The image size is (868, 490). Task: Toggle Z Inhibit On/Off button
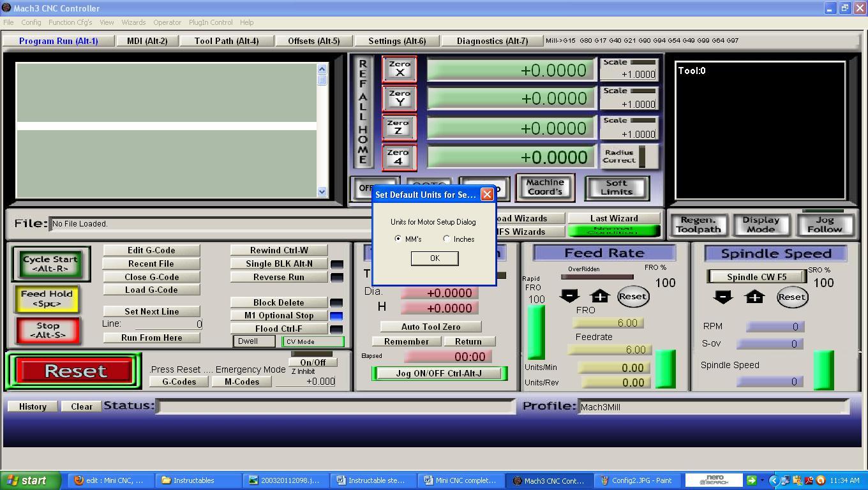point(313,362)
